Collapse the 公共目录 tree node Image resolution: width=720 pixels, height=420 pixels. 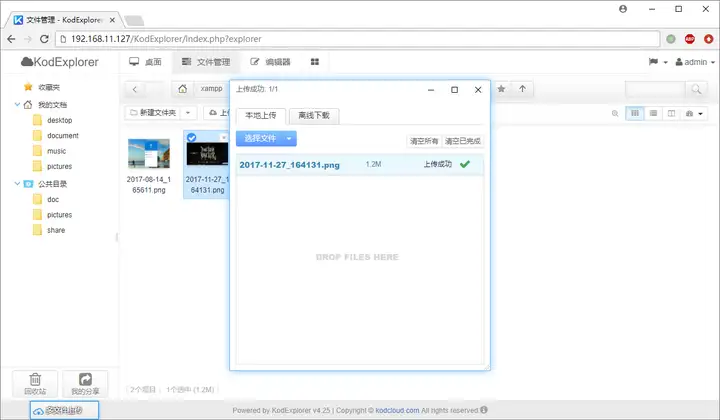[17, 184]
